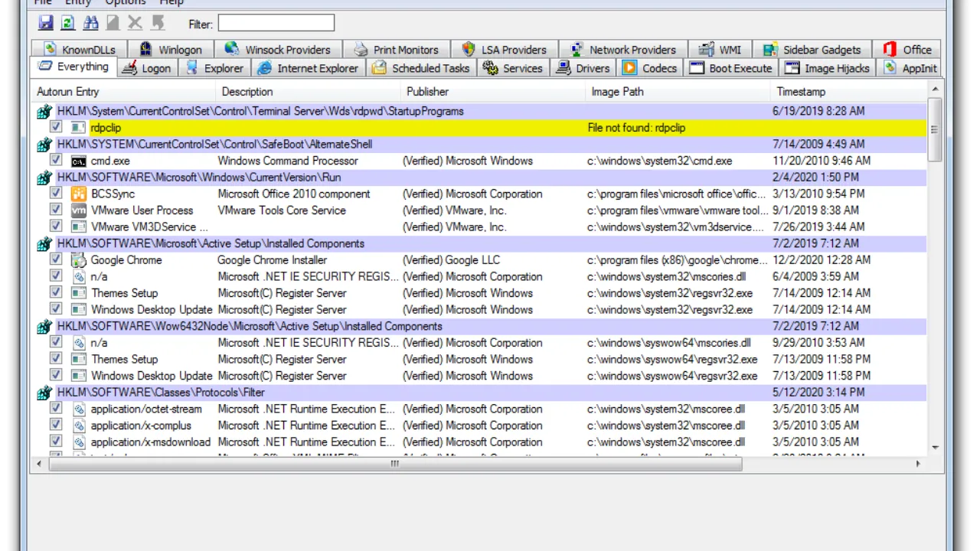Image resolution: width=980 pixels, height=551 pixels.
Task: Open the Sidebar Gadgets tab
Action: click(x=812, y=50)
